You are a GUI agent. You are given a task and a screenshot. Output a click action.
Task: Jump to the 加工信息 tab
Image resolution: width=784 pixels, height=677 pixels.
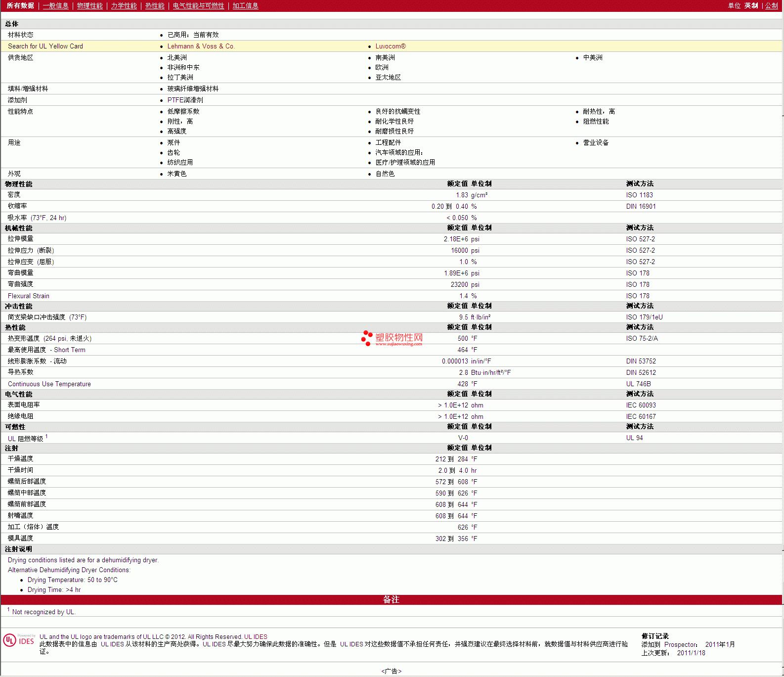[x=245, y=6]
